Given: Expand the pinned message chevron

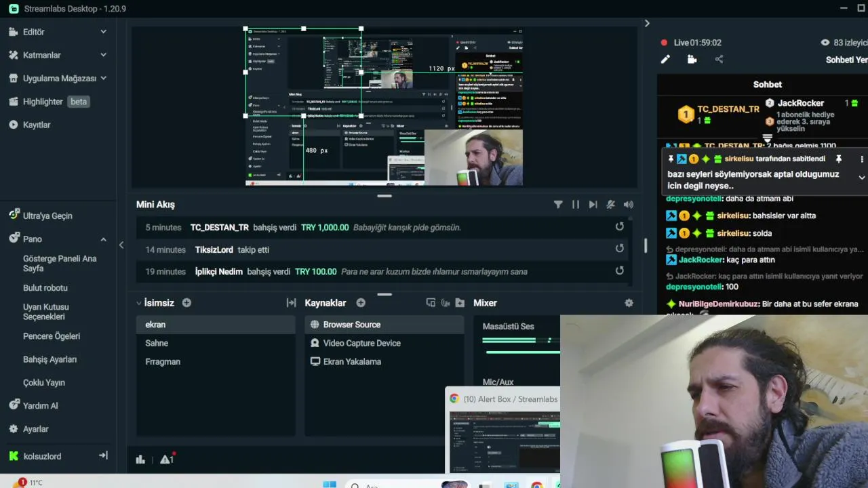Looking at the screenshot, I should [862, 178].
